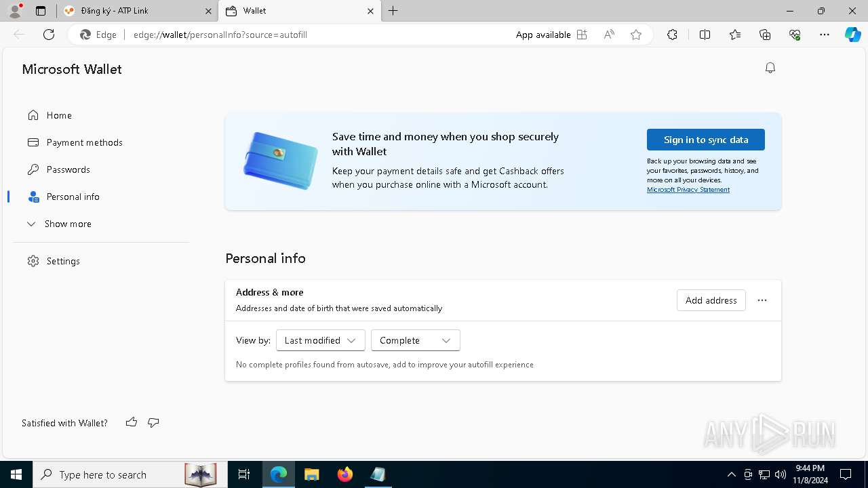The height and width of the screenshot is (488, 868).
Task: Click the Add address button
Action: (711, 300)
